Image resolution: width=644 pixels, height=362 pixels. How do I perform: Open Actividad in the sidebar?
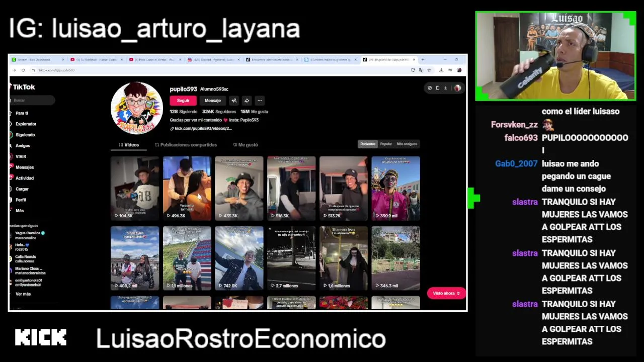point(24,178)
